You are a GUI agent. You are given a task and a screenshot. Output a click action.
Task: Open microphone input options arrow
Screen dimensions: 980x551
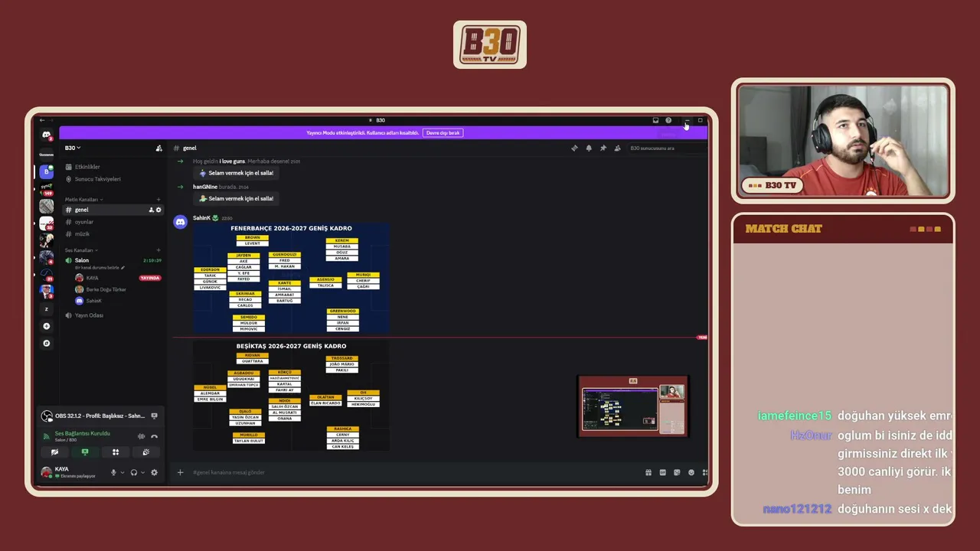[x=122, y=472]
